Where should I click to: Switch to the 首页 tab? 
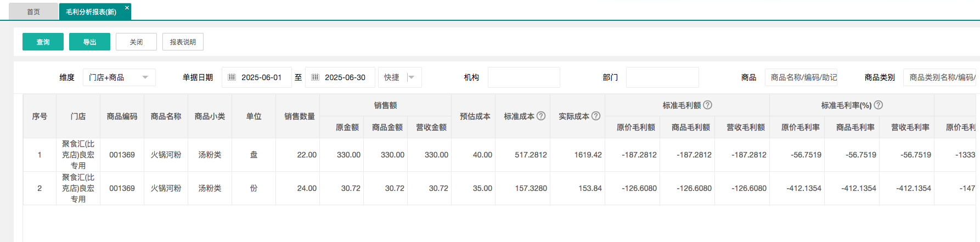click(33, 12)
